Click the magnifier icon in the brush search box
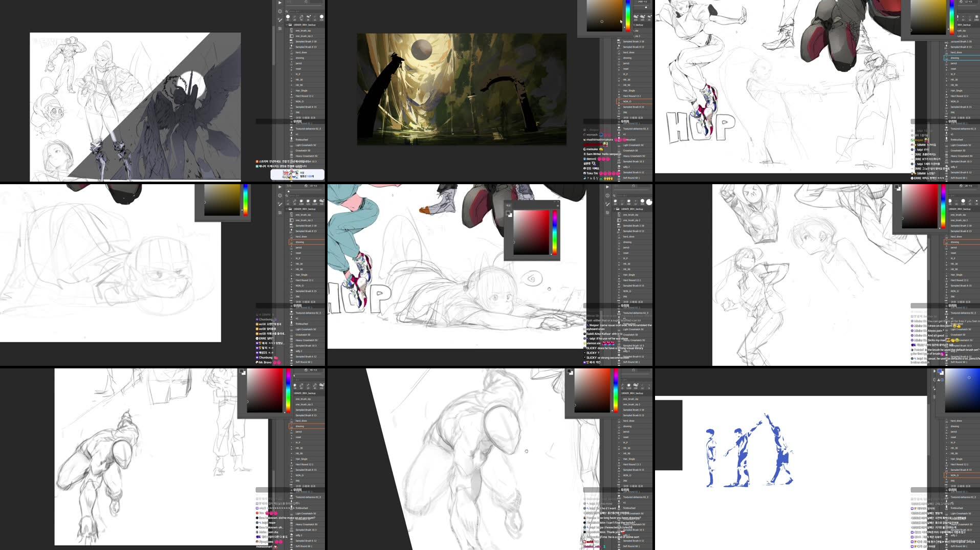The image size is (980, 550). (286, 12)
